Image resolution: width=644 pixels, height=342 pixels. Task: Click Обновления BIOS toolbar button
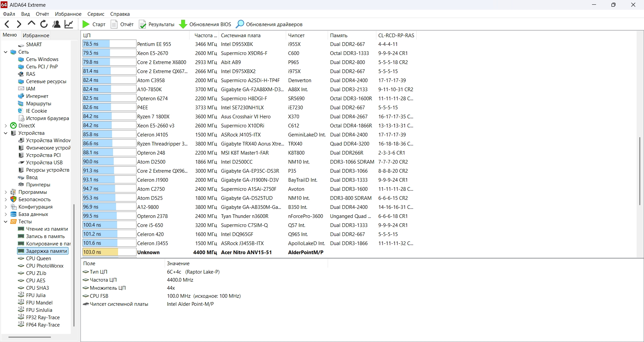(x=205, y=24)
